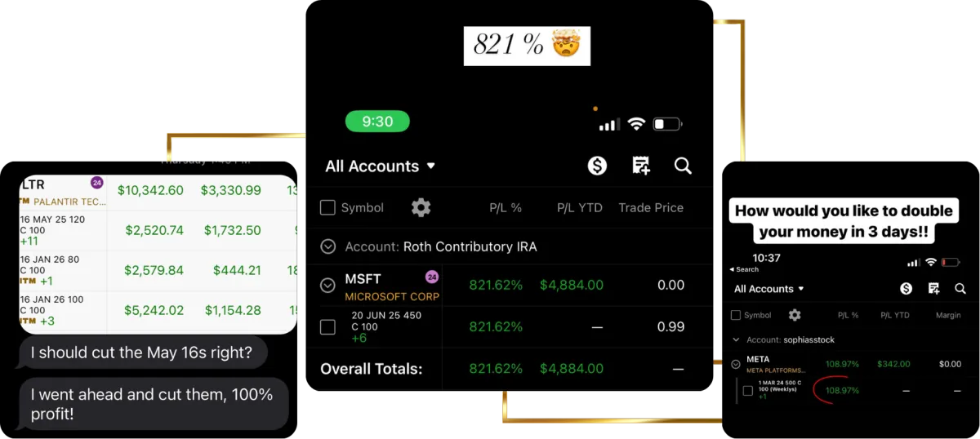
Task: Sort by the Trade Price column header
Action: 651,207
